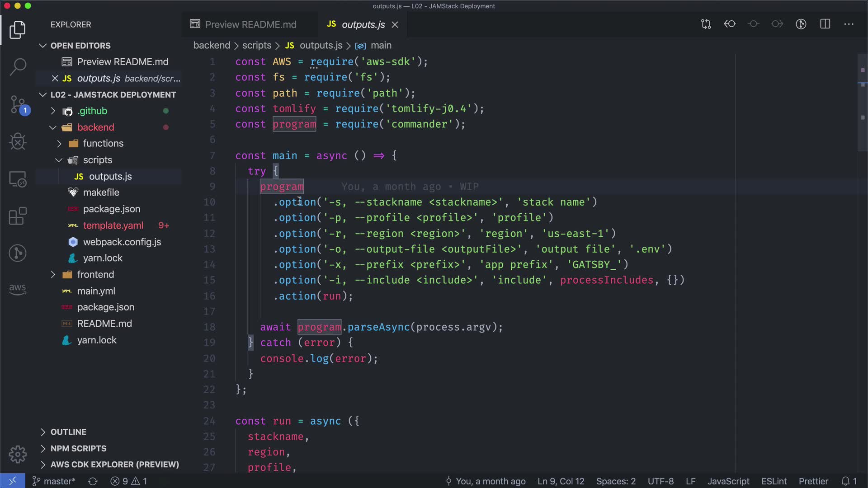Screen dimensions: 868x488
Task: Toggle Prettier in the status bar
Action: point(813,481)
